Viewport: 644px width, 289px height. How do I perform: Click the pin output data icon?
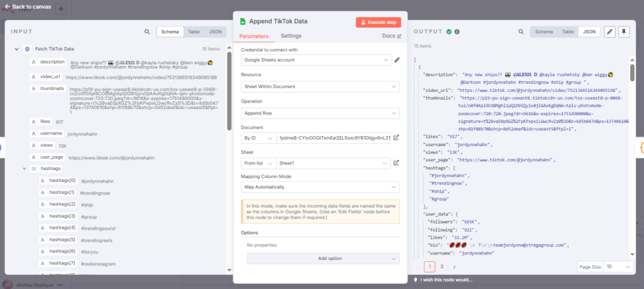click(624, 31)
